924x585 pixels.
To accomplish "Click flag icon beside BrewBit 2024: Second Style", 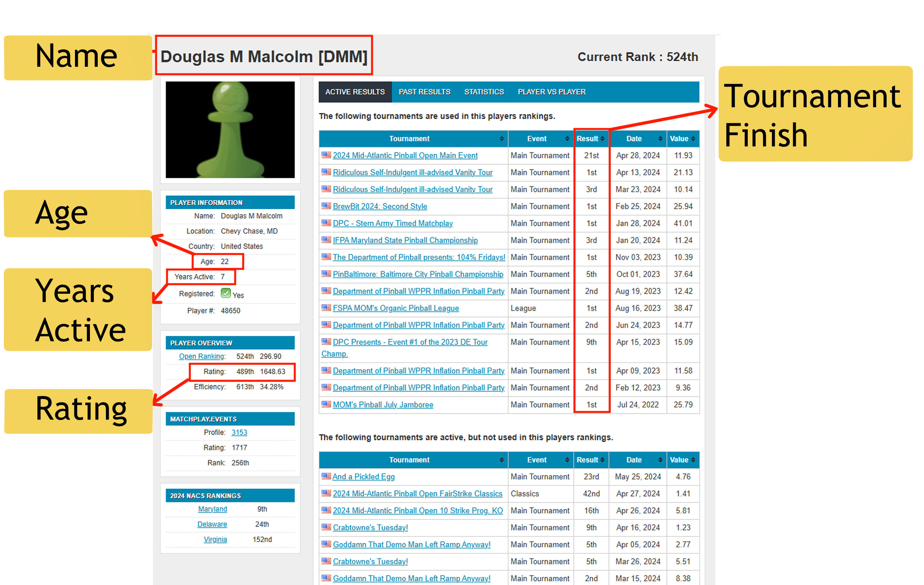I will tap(326, 206).
